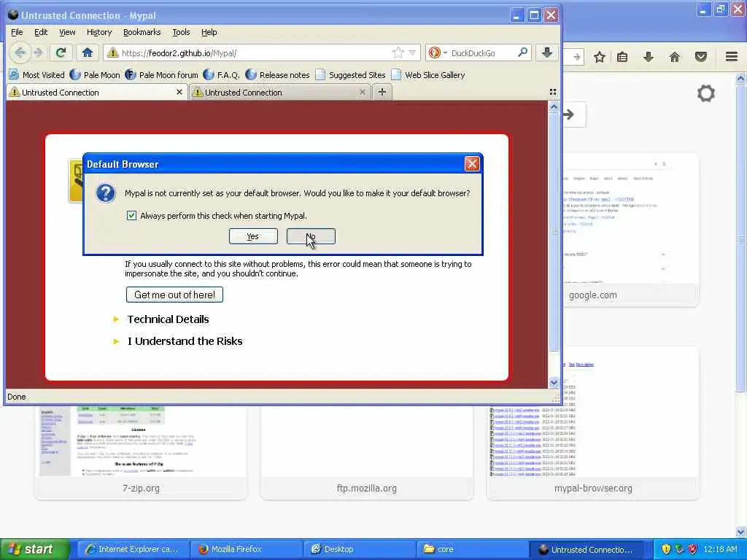
Task: Open the mypal-browser.org thumbnail tile
Action: point(593,424)
